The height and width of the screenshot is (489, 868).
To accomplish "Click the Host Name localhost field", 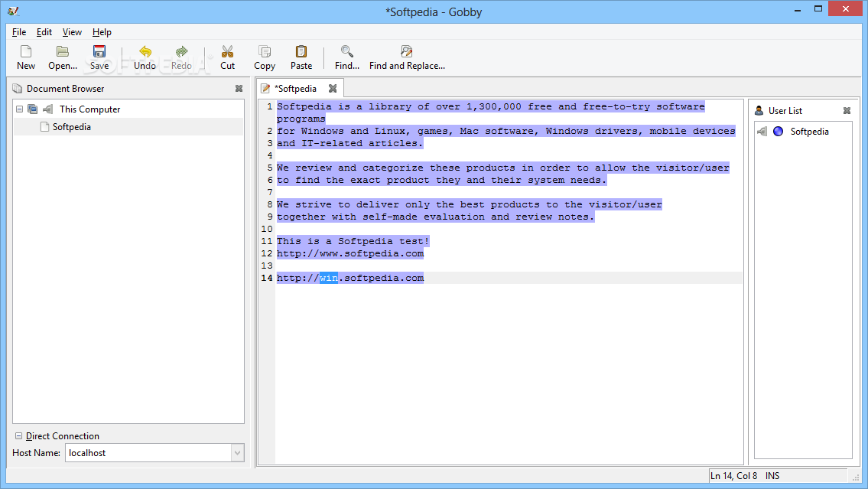I will [x=148, y=453].
